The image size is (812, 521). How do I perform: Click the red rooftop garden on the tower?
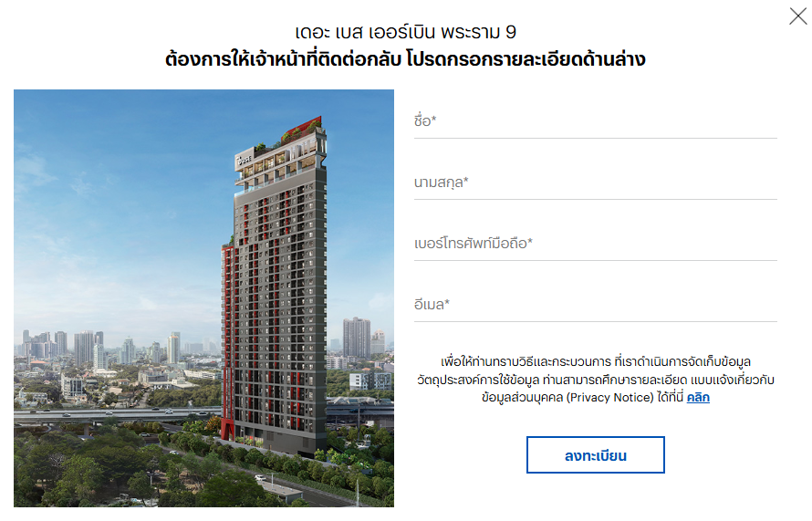302,130
